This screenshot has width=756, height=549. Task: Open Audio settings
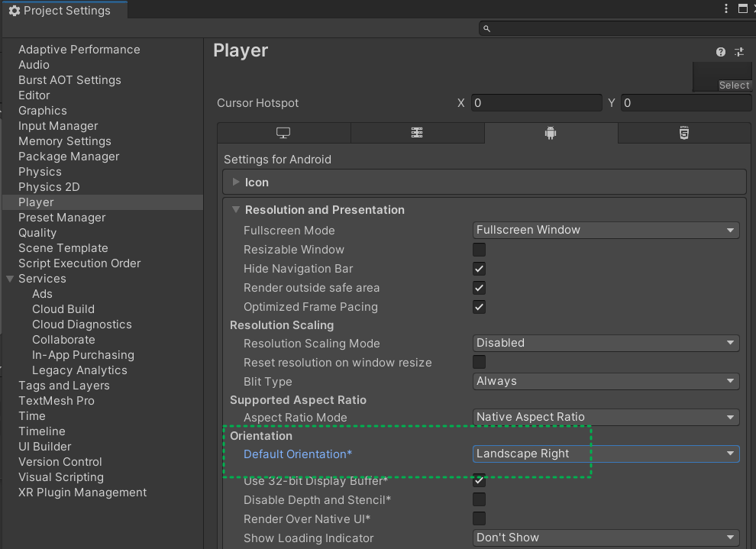tap(34, 65)
